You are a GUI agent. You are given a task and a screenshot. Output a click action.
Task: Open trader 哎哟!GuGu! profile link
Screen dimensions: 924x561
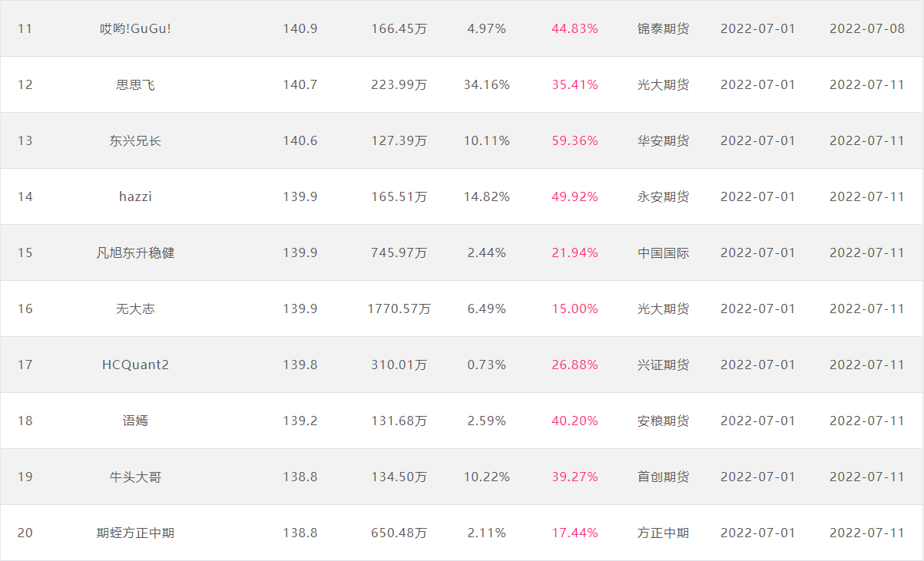135,28
